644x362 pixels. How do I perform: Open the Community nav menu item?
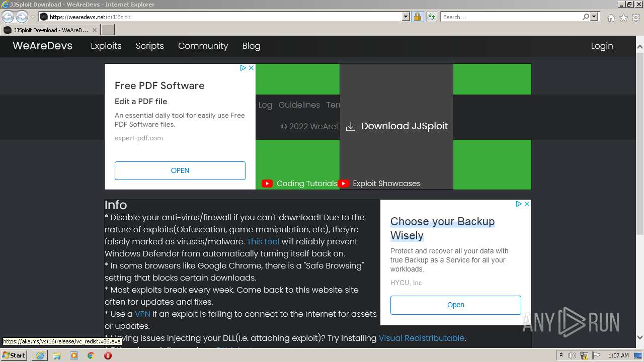(203, 46)
